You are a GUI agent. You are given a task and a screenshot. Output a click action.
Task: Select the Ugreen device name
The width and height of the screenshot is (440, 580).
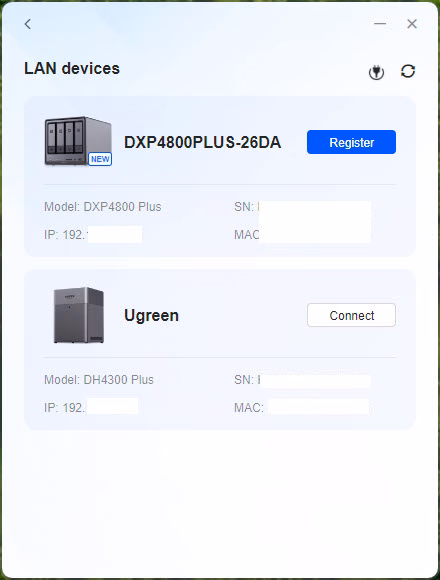152,316
